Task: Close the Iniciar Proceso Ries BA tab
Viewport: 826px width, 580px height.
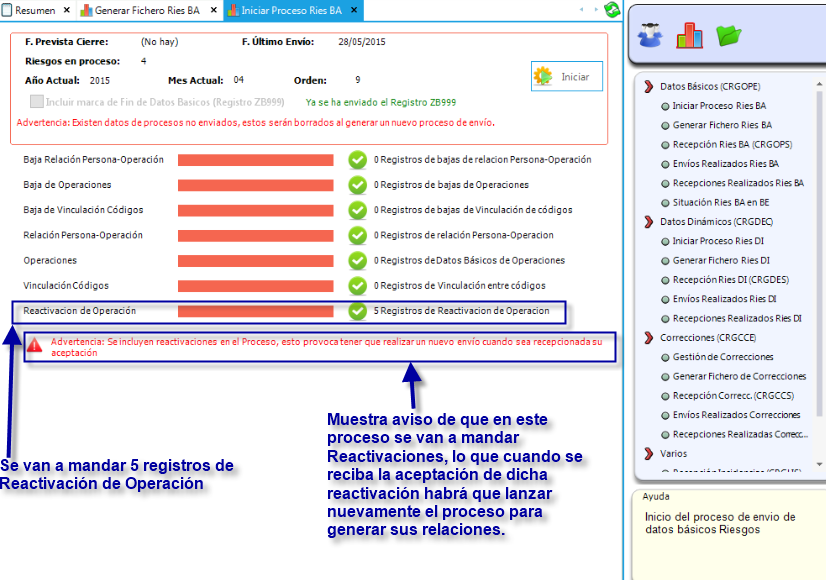Action: pyautogui.click(x=354, y=10)
